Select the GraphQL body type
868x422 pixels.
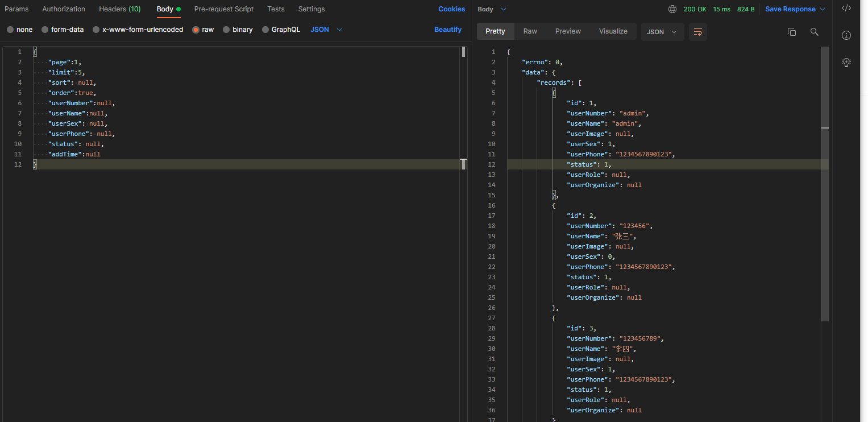tap(281, 30)
